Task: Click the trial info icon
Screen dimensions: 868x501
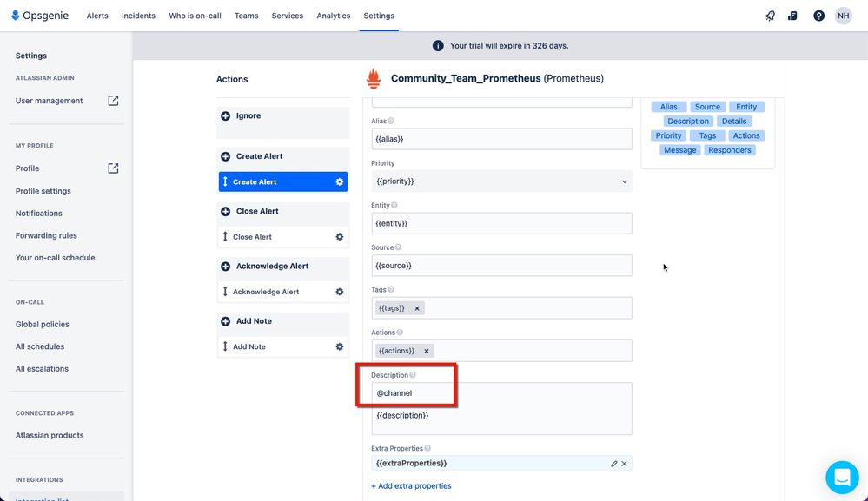Action: 438,46
